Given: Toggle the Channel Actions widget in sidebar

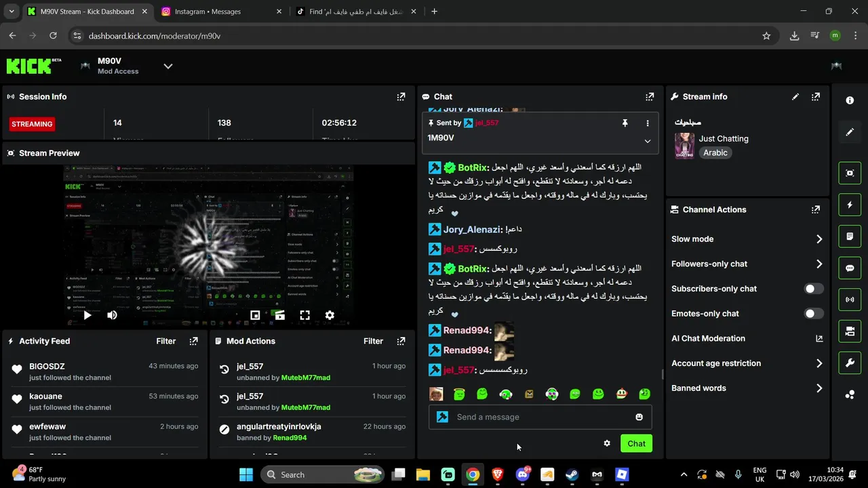Looking at the screenshot, I should coord(850,331).
